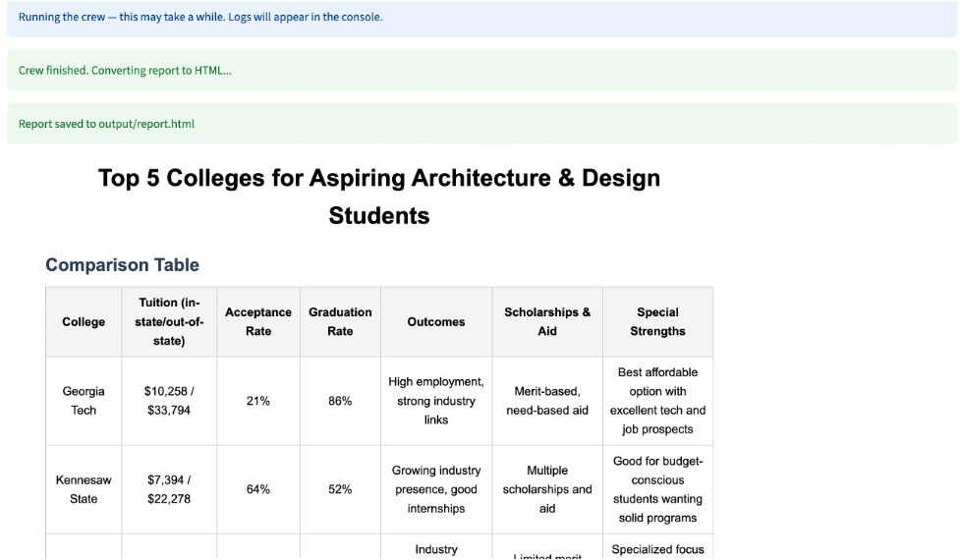Viewport: 960px width, 560px height.
Task: Select Kennesaw State's tuition cell "$7,394 / $22,278"
Action: coord(169,489)
